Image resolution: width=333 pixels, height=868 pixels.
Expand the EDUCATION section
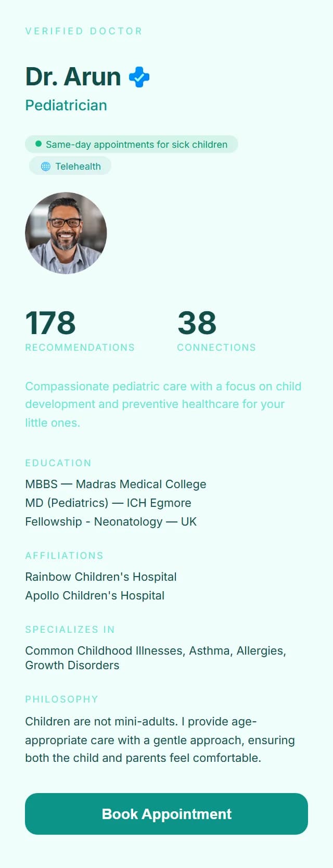58,463
